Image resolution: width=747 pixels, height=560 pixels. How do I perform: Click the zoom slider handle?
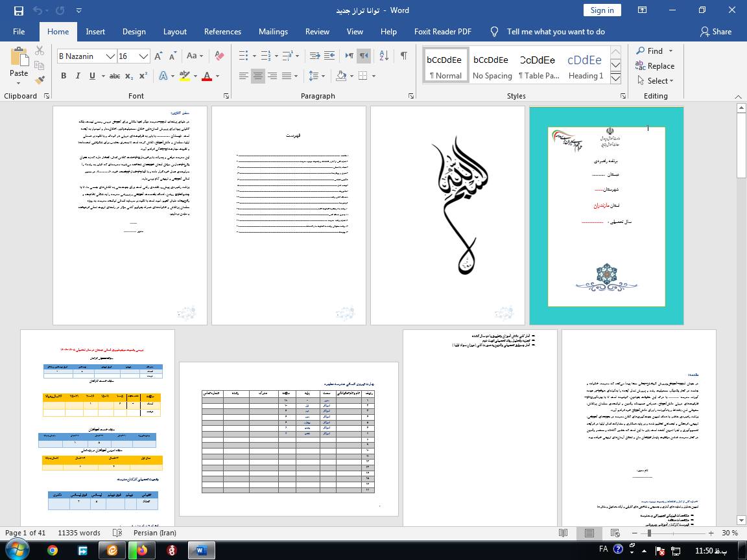coord(649,533)
